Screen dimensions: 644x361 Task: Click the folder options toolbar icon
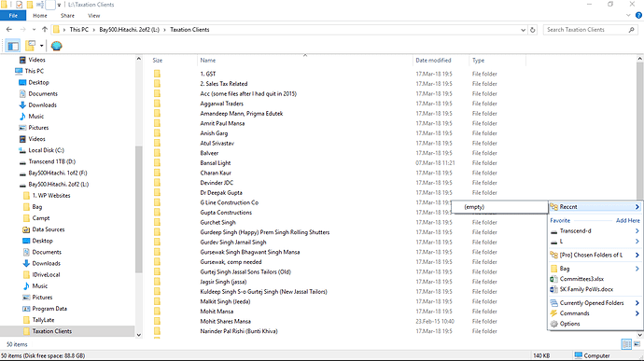(31, 46)
